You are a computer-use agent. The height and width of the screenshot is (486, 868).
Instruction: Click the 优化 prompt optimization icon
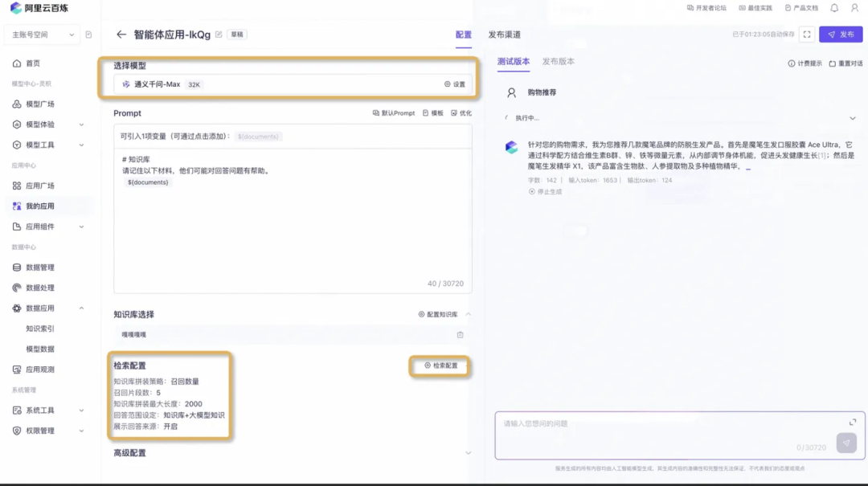click(455, 112)
